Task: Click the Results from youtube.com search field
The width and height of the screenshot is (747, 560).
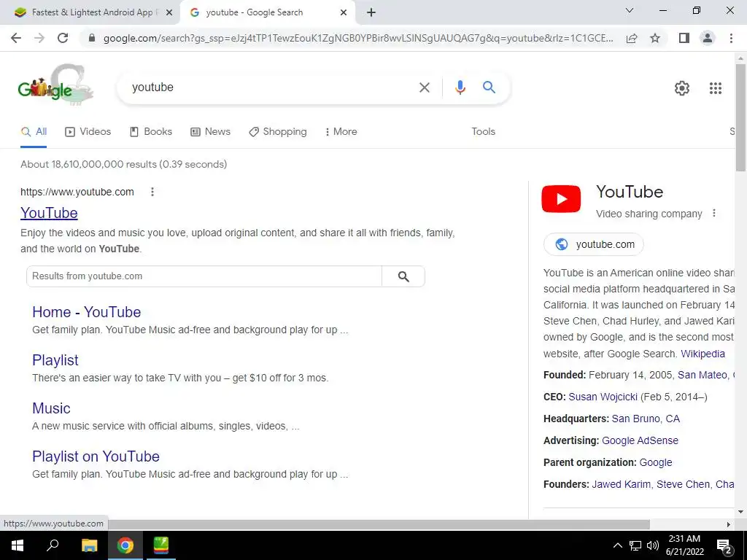Action: pyautogui.click(x=204, y=276)
